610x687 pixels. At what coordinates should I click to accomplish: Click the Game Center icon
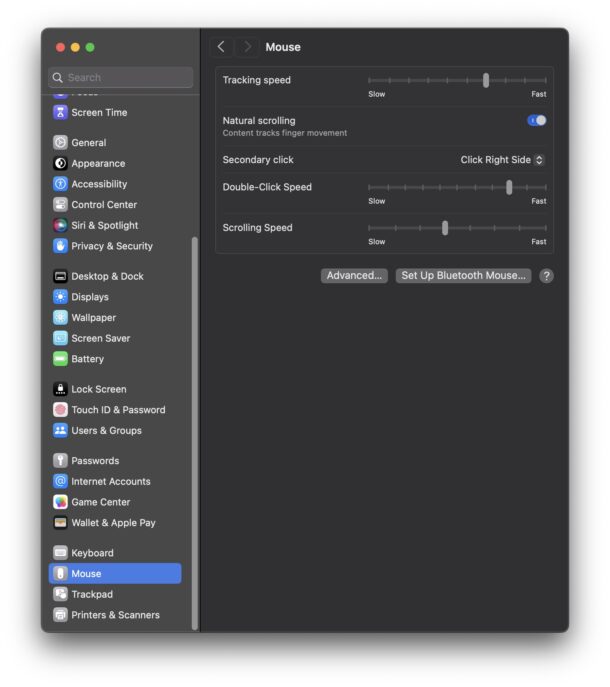click(x=60, y=502)
